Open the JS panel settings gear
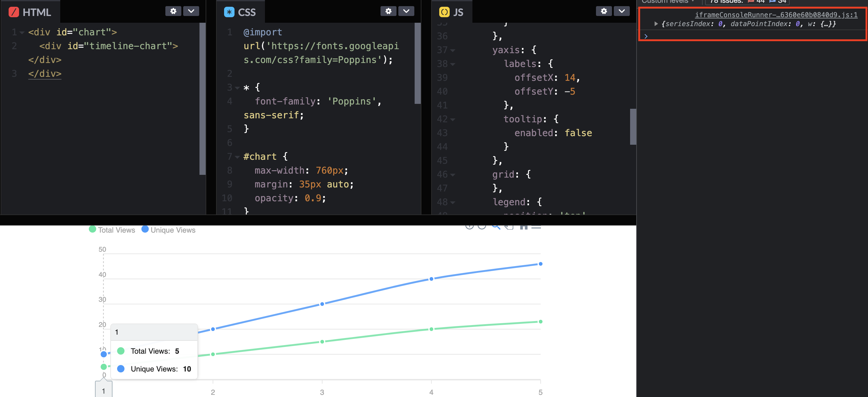Image resolution: width=868 pixels, height=397 pixels. tap(603, 11)
